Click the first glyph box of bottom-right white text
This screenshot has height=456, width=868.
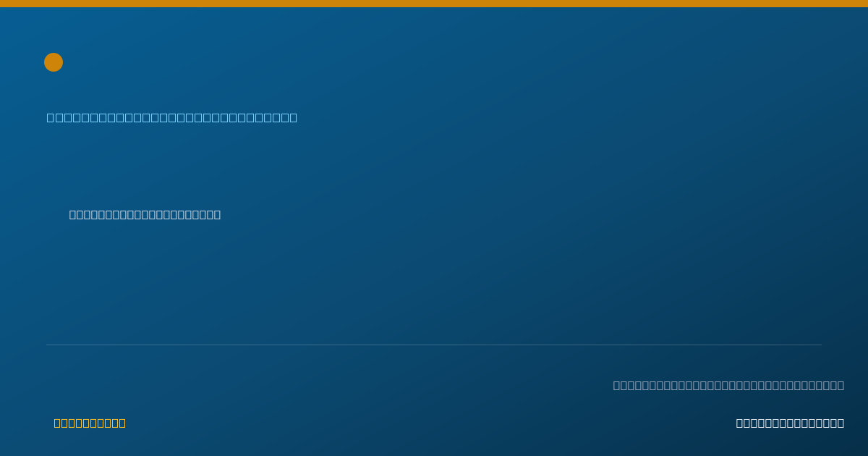(740, 423)
